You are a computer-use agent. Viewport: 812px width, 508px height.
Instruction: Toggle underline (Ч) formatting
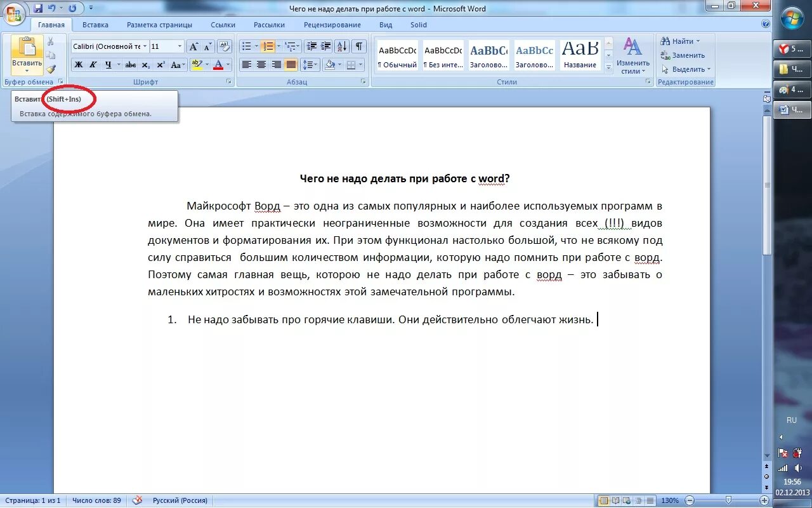[x=108, y=65]
